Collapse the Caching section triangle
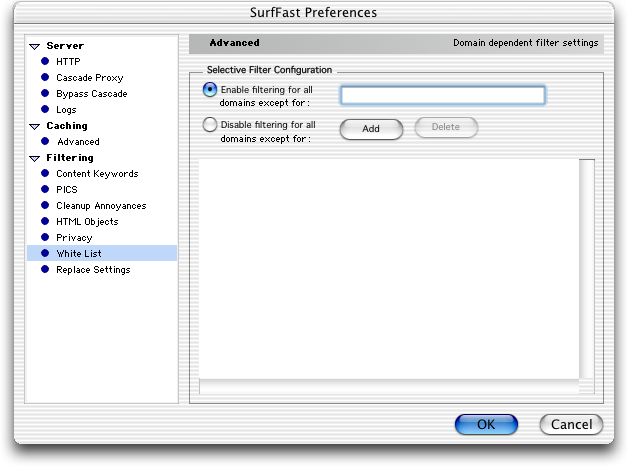Image resolution: width=628 pixels, height=467 pixels. click(x=35, y=127)
